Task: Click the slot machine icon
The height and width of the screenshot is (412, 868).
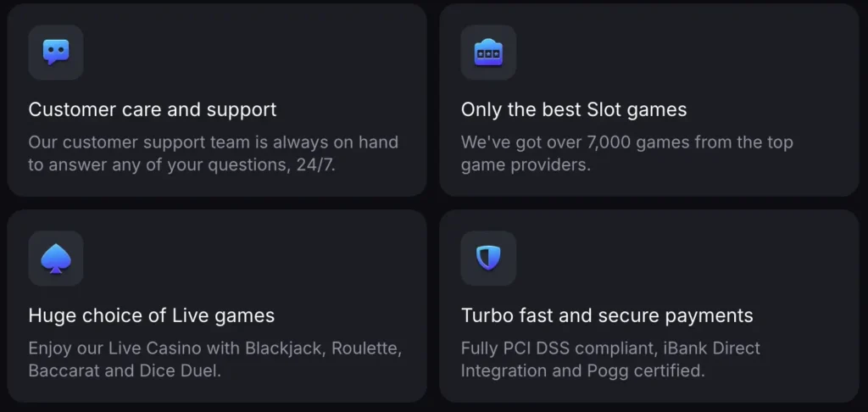Action: pyautogui.click(x=488, y=53)
